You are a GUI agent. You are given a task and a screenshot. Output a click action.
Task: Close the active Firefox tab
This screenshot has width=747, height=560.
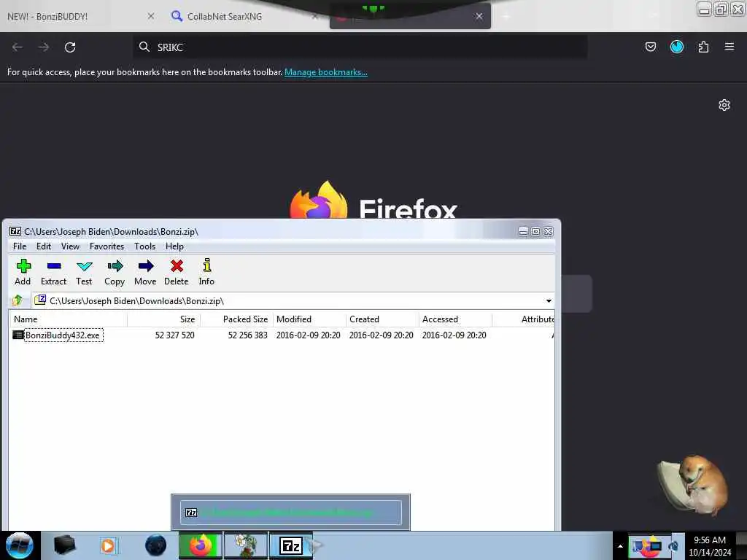tap(479, 16)
